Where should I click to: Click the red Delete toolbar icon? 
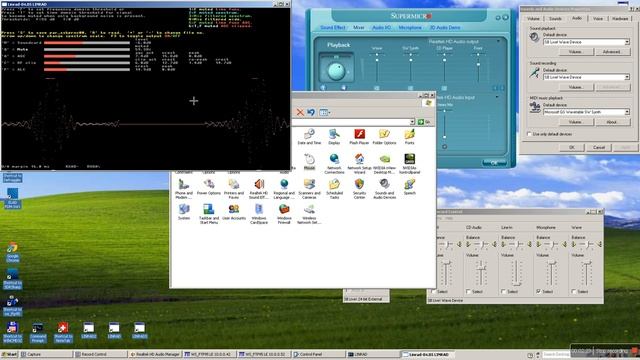[300, 112]
